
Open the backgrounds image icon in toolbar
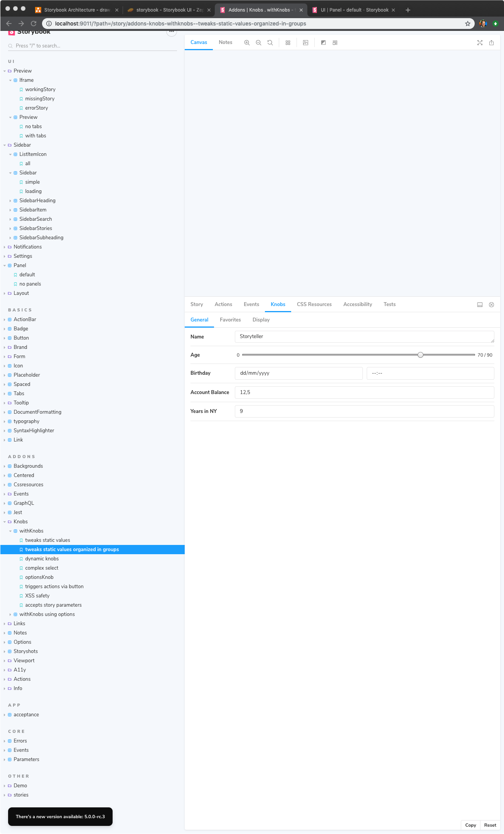[305, 42]
